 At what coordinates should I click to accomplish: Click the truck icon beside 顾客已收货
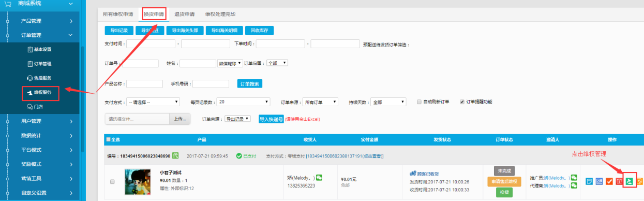(413, 174)
